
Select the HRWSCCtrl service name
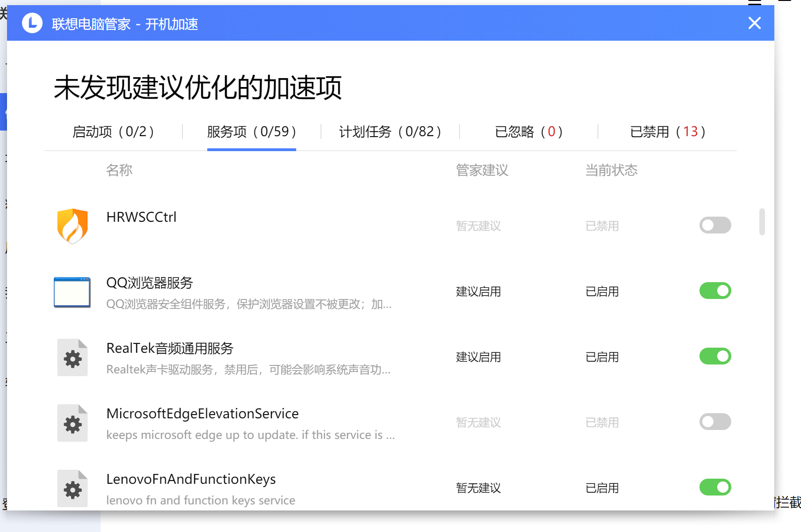point(141,217)
